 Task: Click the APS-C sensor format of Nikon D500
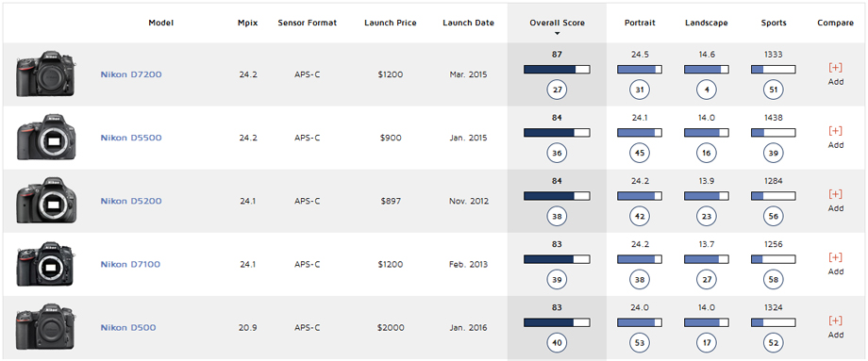308,327
